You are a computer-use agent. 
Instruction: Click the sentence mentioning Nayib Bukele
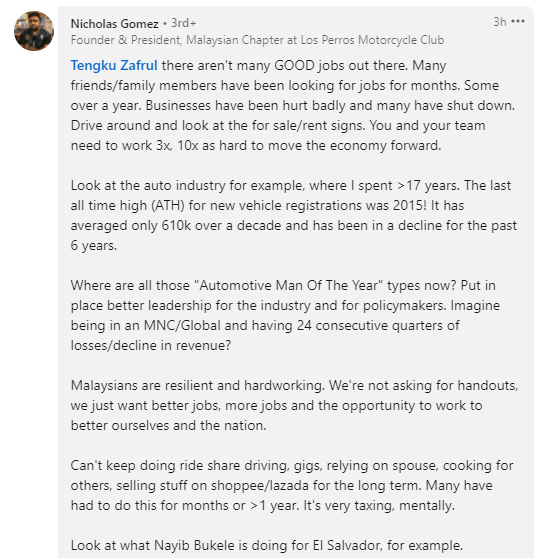[267, 546]
